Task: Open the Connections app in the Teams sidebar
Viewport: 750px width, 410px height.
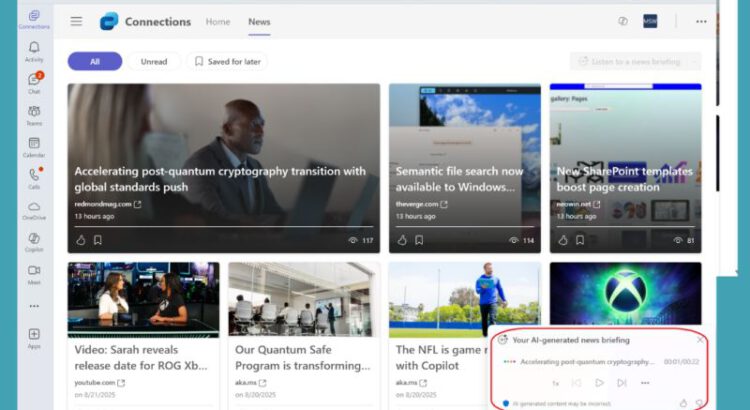Action: (34, 20)
